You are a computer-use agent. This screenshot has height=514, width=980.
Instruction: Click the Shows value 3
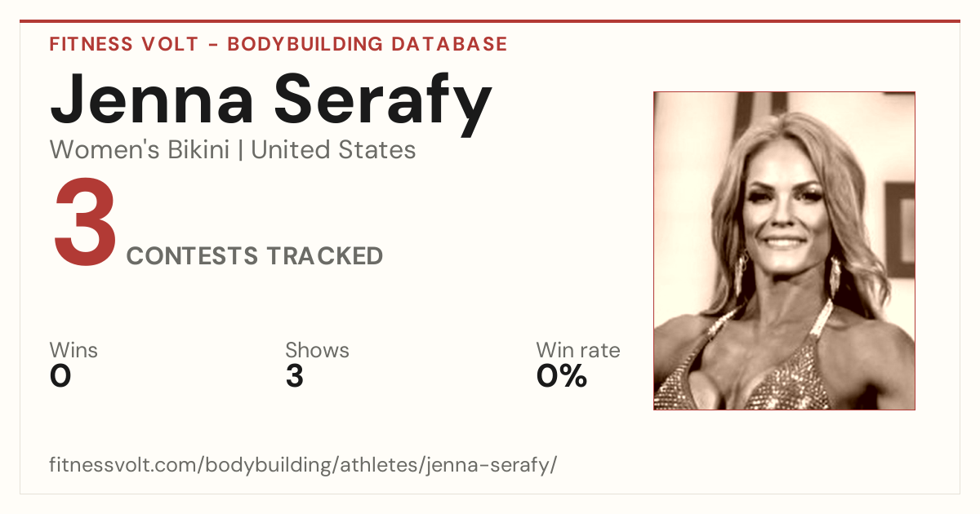coord(295,376)
